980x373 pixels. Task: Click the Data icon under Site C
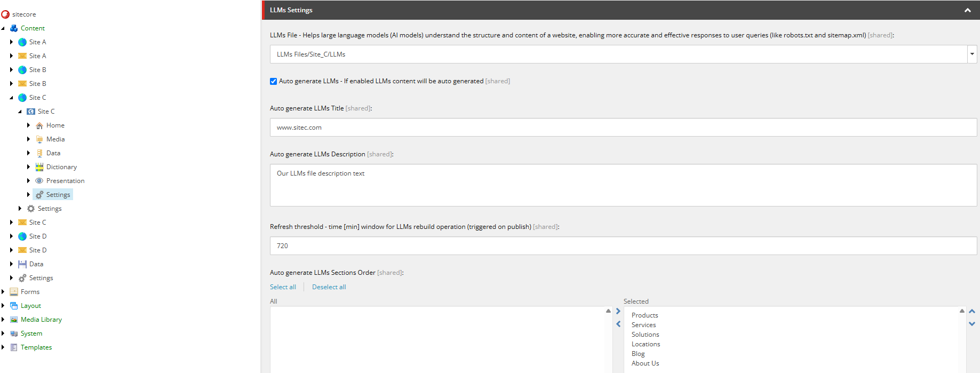coord(39,153)
